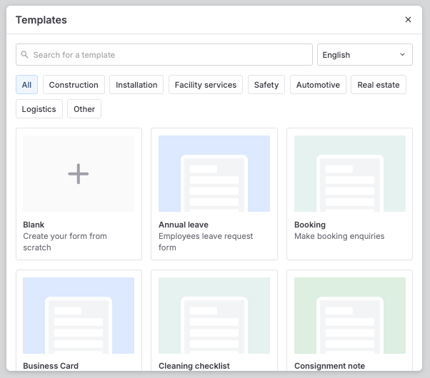Click the Blank template title
This screenshot has width=430, height=378.
[34, 225]
